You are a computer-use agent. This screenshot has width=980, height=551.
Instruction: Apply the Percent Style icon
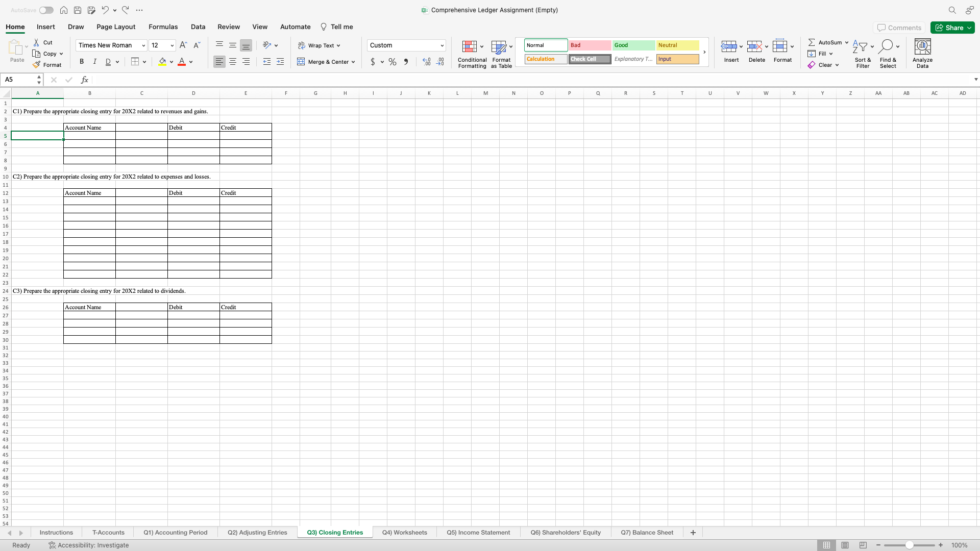click(391, 62)
